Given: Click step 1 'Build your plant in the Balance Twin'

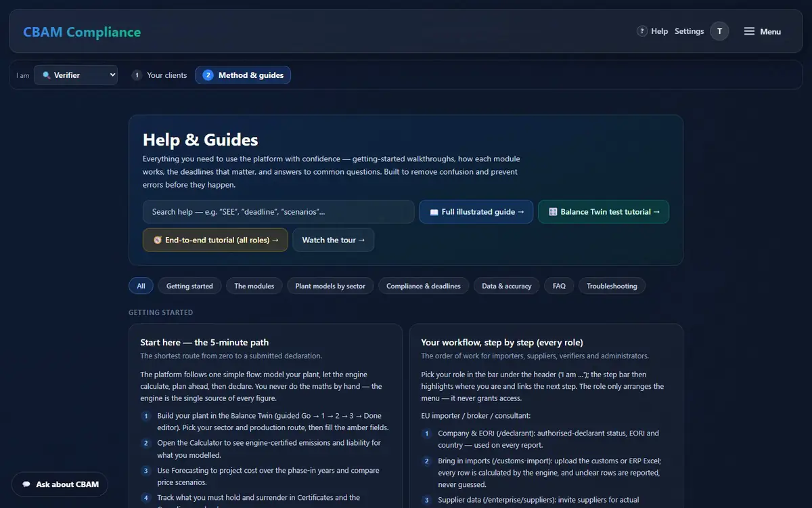Looking at the screenshot, I should pos(273,421).
